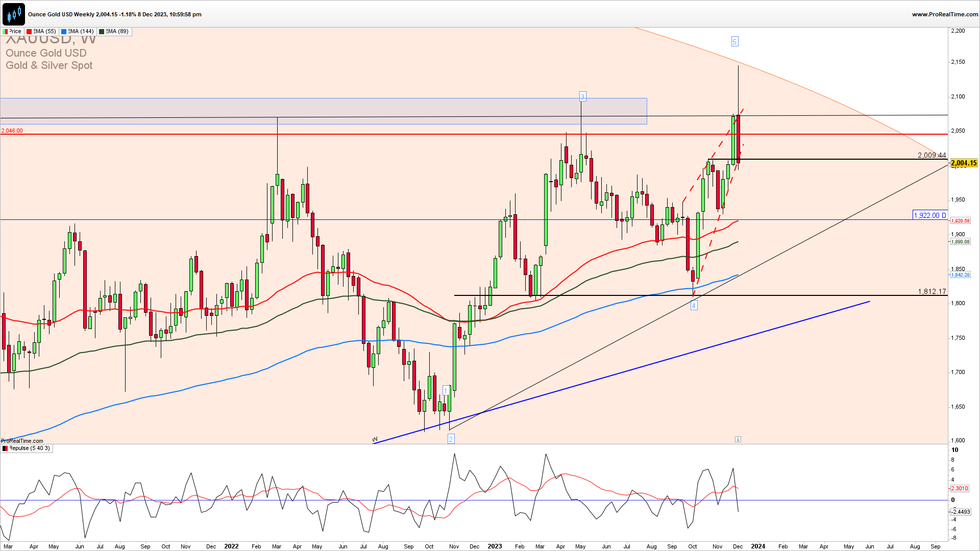Open the info icon at chart bottom
This screenshot has width=980, height=551.
(738, 439)
